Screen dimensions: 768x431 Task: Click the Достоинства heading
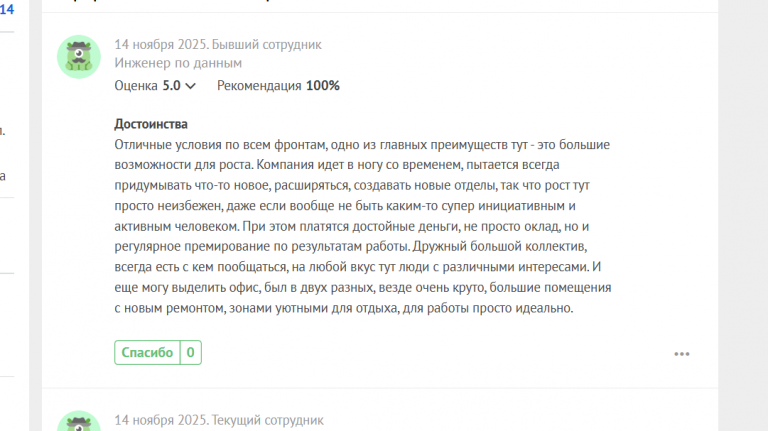pos(151,125)
